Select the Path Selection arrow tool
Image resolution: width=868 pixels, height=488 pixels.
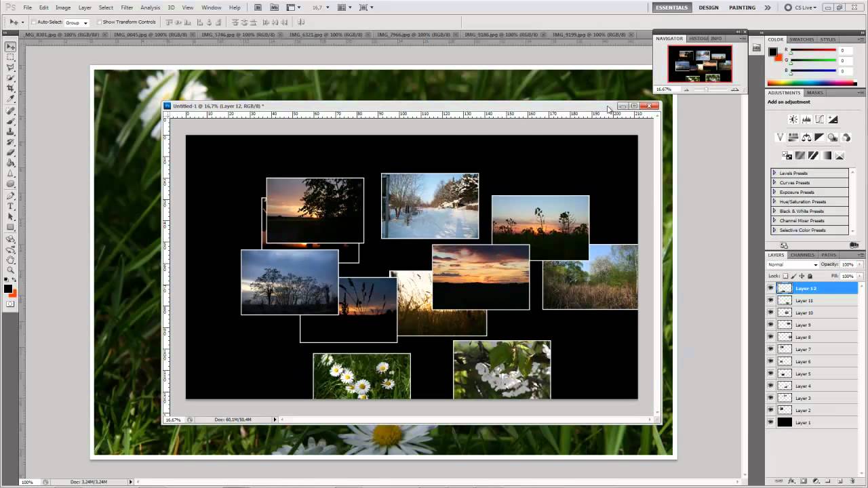tap(11, 216)
